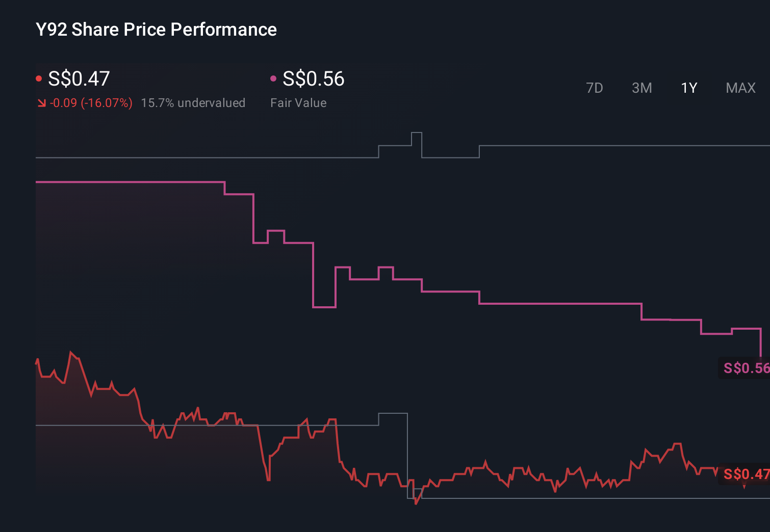Toggle the Fair Value series visibility
Screen dimensions: 770x532
click(274, 79)
